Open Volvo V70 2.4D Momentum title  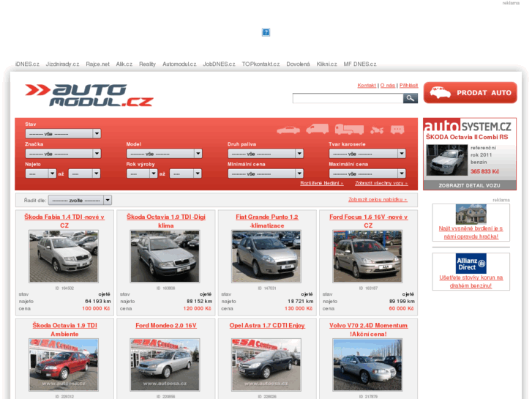click(369, 329)
